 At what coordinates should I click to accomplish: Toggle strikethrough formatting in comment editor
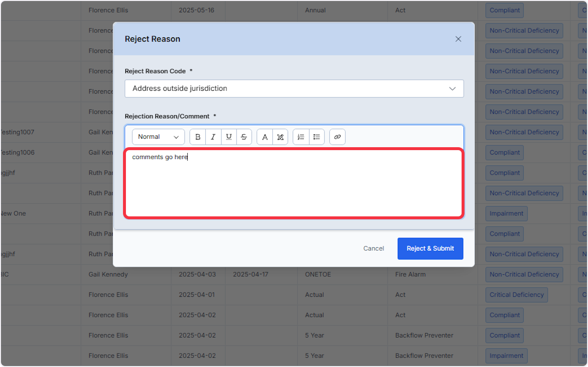click(244, 137)
